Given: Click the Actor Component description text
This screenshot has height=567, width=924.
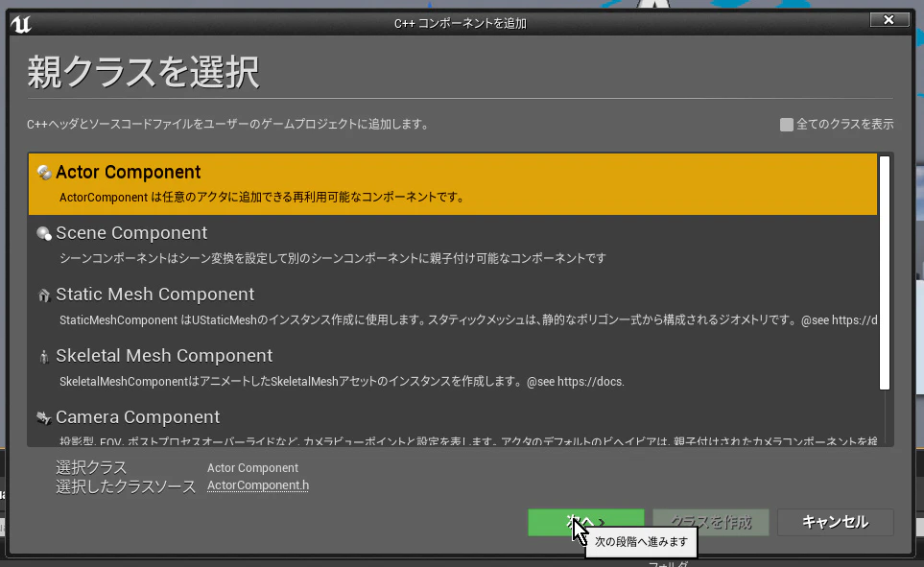Looking at the screenshot, I should coord(263,198).
